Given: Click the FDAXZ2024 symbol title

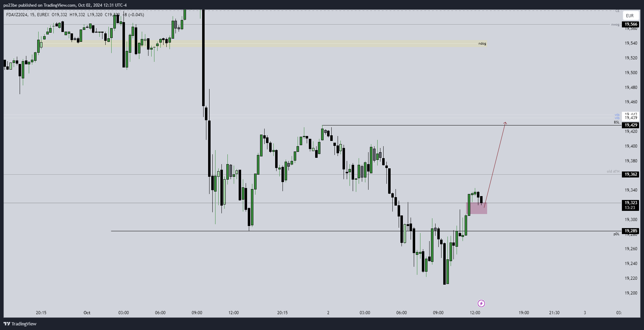Looking at the screenshot, I should pos(17,15).
